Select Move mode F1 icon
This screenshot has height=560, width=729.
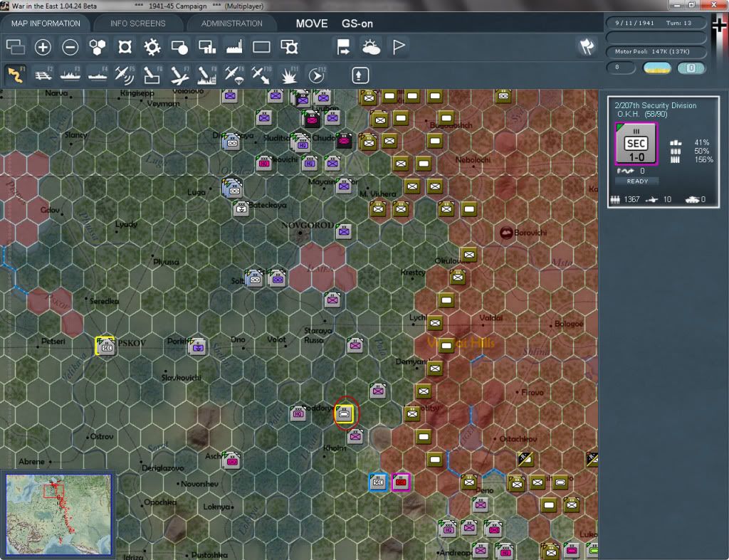pyautogui.click(x=16, y=75)
